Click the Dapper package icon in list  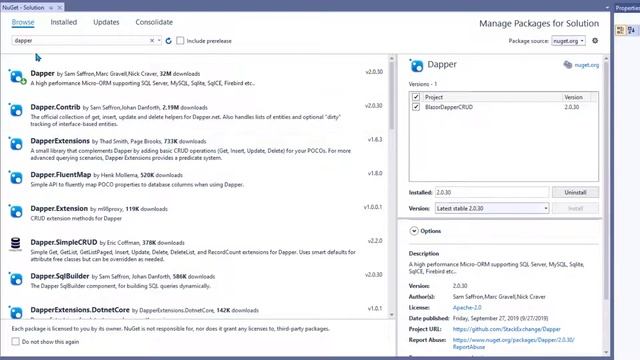[17, 77]
